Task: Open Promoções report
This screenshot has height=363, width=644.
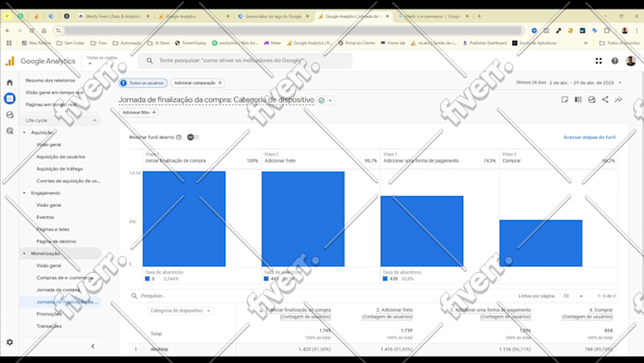Action: [49, 314]
